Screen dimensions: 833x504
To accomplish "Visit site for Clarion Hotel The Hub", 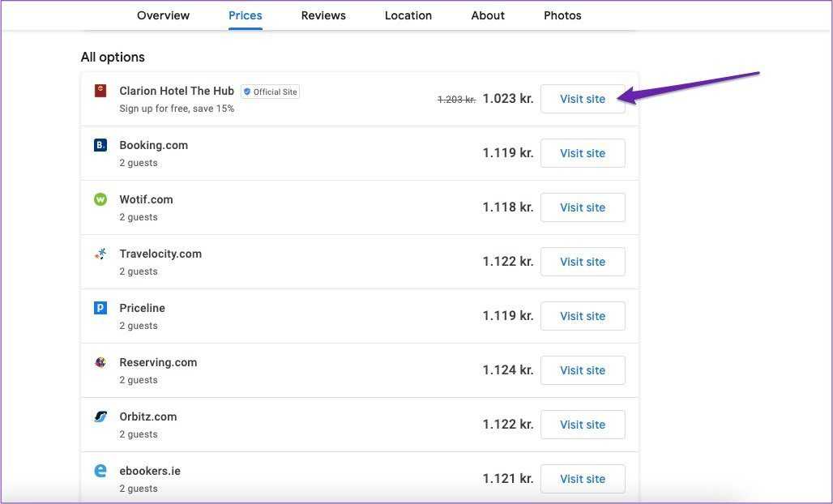I will point(583,99).
